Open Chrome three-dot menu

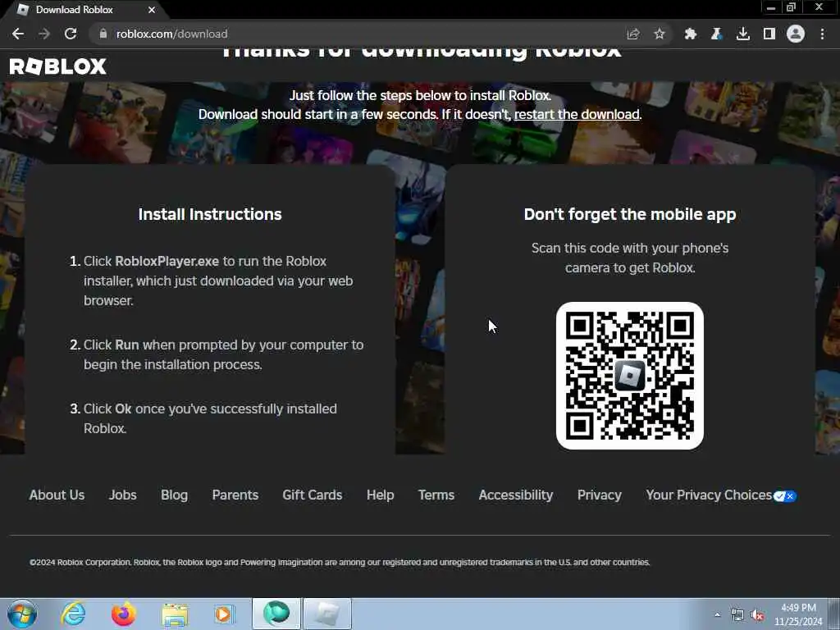point(822,34)
